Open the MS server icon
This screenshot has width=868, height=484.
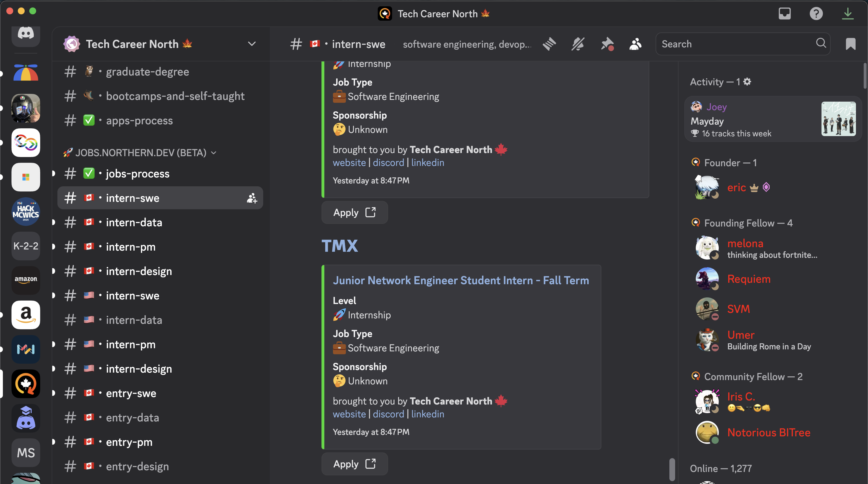(26, 453)
